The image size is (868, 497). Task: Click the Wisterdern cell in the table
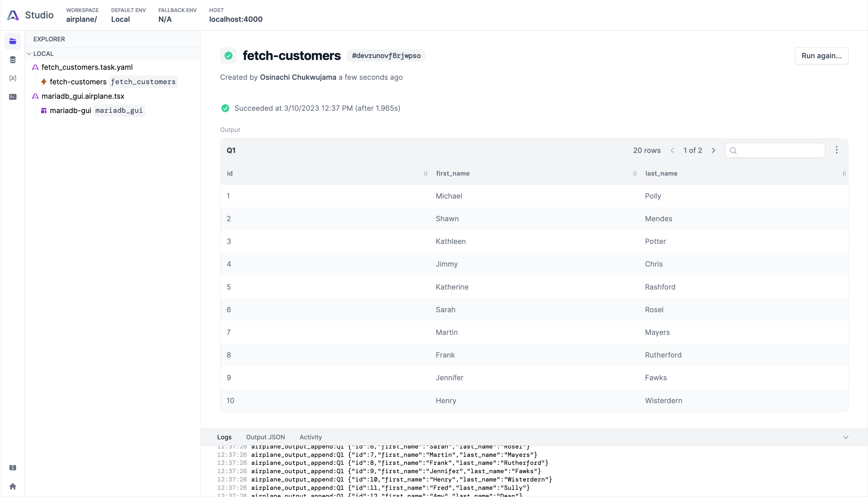(x=663, y=401)
